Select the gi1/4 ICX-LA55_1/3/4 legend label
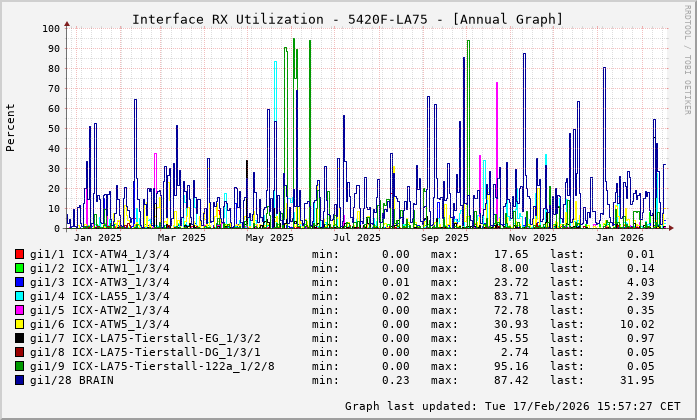Image resolution: width=697 pixels, height=420 pixels. coord(100,296)
